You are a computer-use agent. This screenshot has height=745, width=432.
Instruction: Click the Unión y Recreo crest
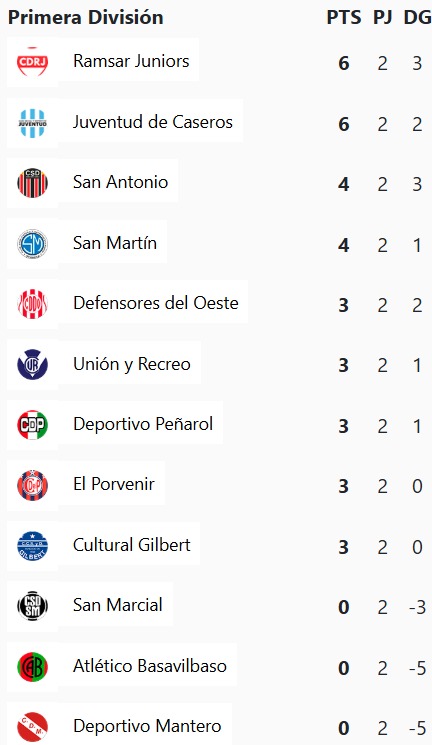coord(32,364)
